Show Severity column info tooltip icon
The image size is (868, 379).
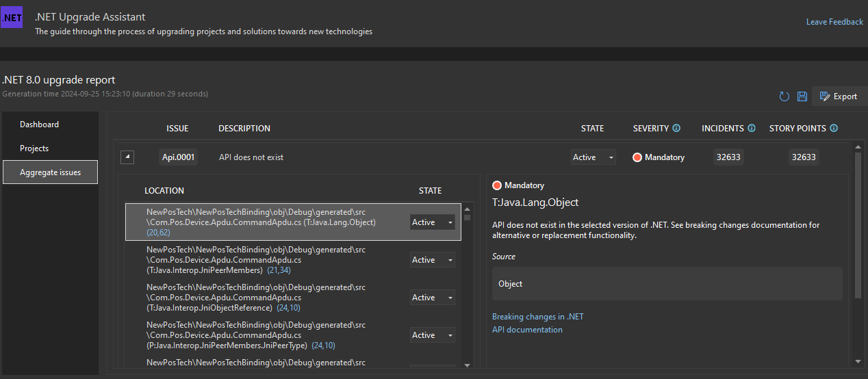pyautogui.click(x=676, y=128)
